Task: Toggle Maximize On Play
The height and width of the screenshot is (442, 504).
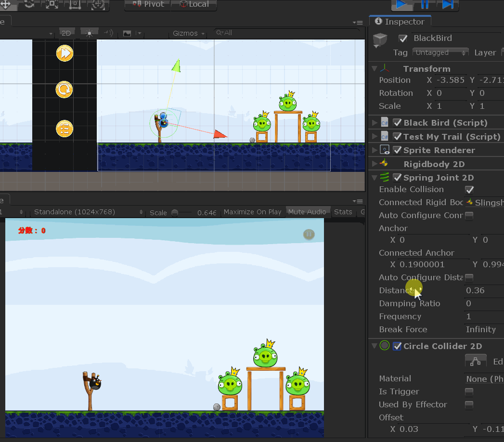Action: point(252,212)
